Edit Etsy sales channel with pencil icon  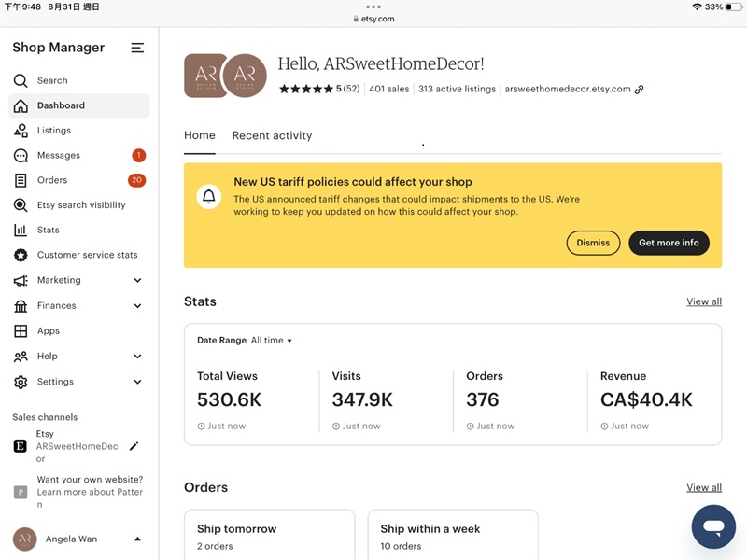point(134,446)
